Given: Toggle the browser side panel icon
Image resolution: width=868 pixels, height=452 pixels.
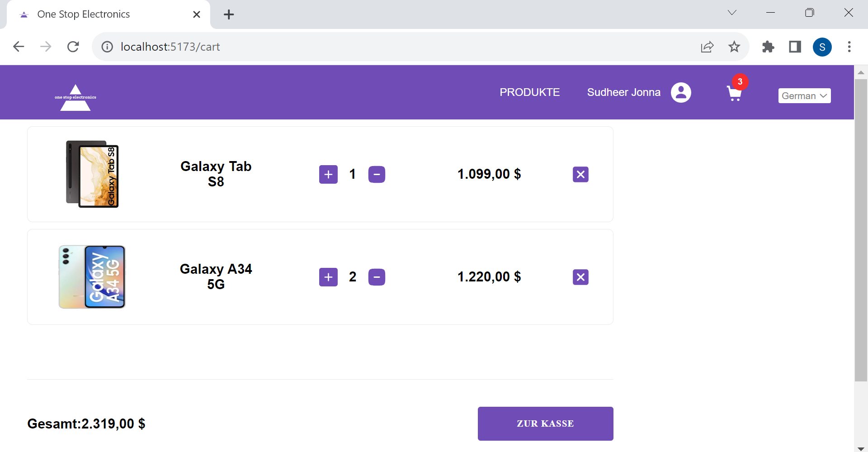Looking at the screenshot, I should pos(795,47).
